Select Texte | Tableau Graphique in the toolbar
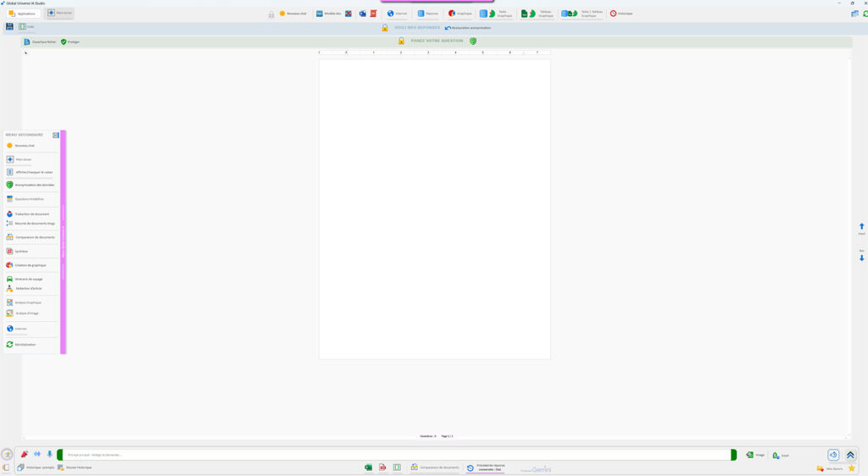The width and height of the screenshot is (868, 476). tap(582, 14)
